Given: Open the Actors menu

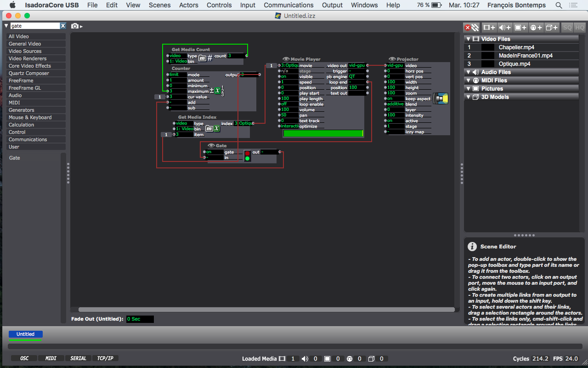Looking at the screenshot, I should tap(189, 5).
